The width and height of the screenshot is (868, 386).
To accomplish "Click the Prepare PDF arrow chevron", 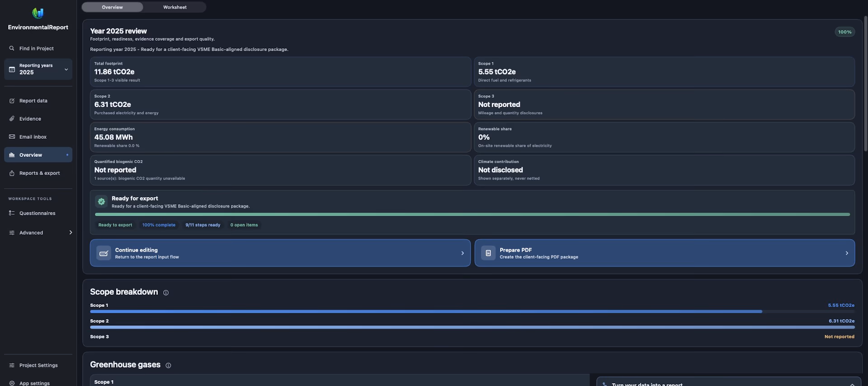I will tap(847, 253).
